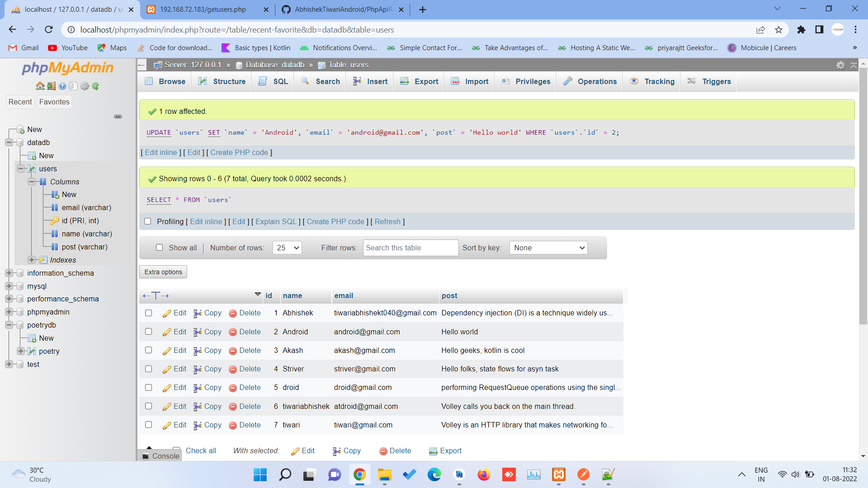Sort table by email column header
The image size is (868, 488).
(x=344, y=296)
